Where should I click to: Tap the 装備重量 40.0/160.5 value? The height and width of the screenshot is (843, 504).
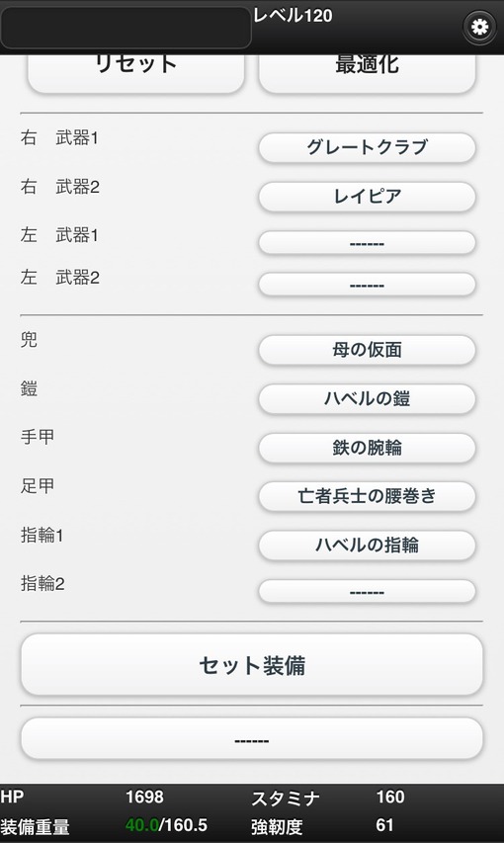(166, 825)
